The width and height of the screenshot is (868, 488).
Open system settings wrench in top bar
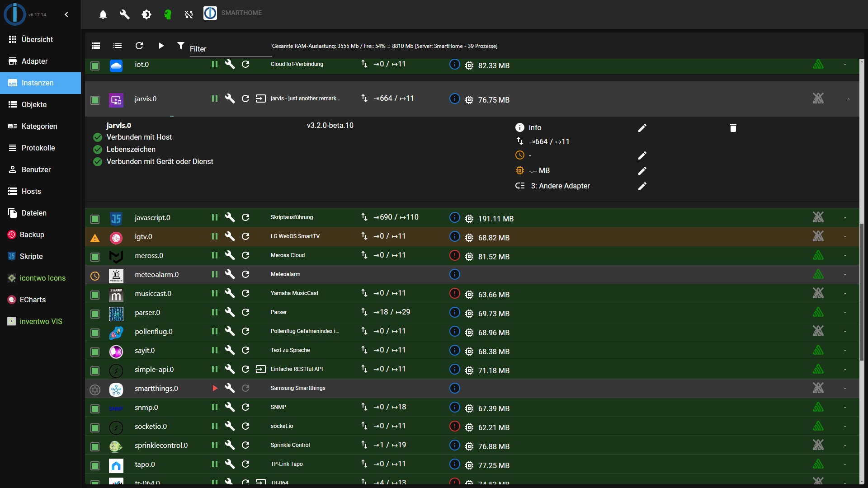coord(124,14)
